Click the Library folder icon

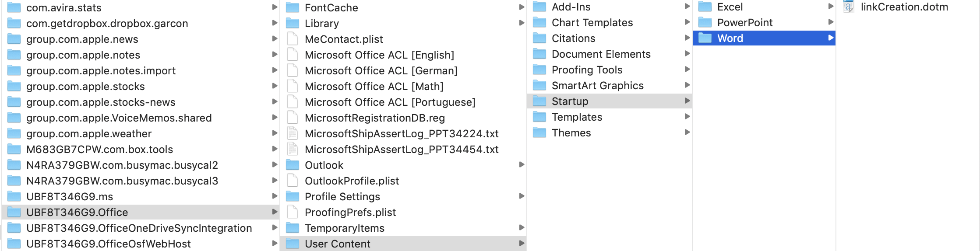293,23
